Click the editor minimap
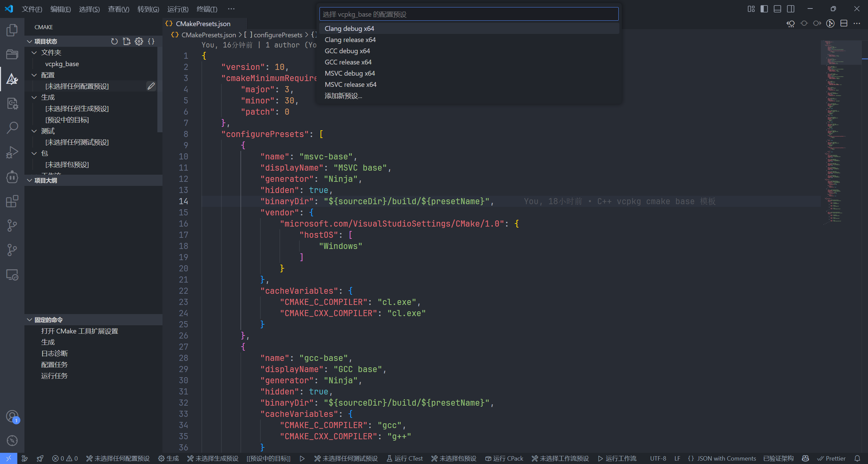 tap(841, 132)
